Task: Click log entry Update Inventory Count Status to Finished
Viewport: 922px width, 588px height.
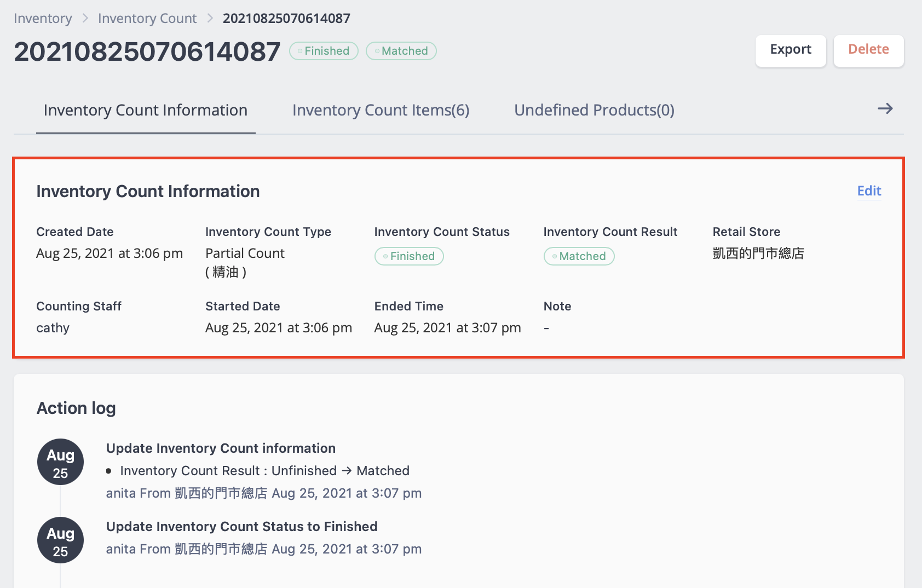Action: pos(242,527)
